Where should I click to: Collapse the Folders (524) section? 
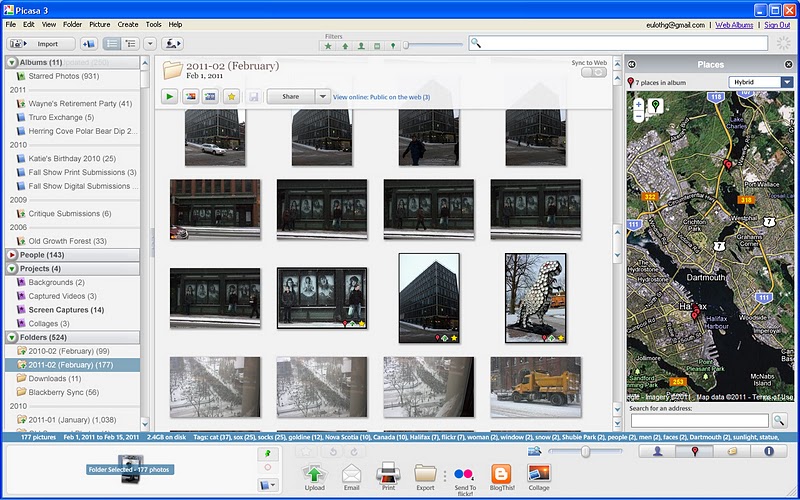coord(12,337)
